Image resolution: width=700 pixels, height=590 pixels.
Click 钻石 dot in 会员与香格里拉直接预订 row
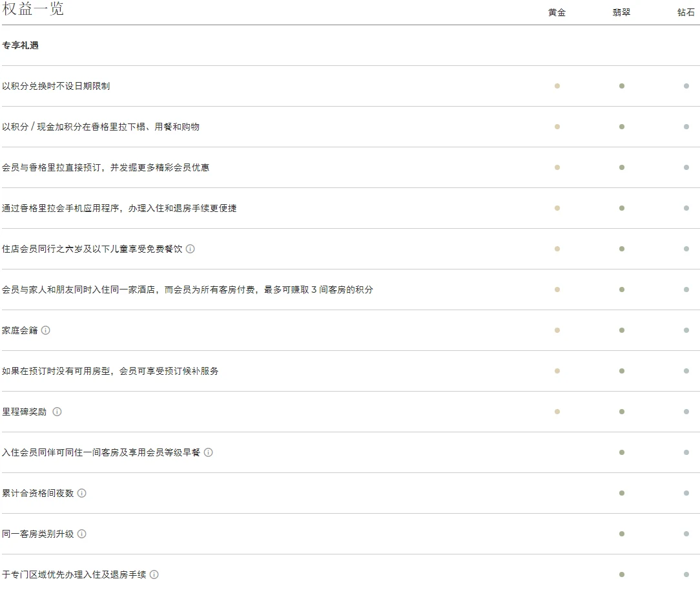click(686, 167)
